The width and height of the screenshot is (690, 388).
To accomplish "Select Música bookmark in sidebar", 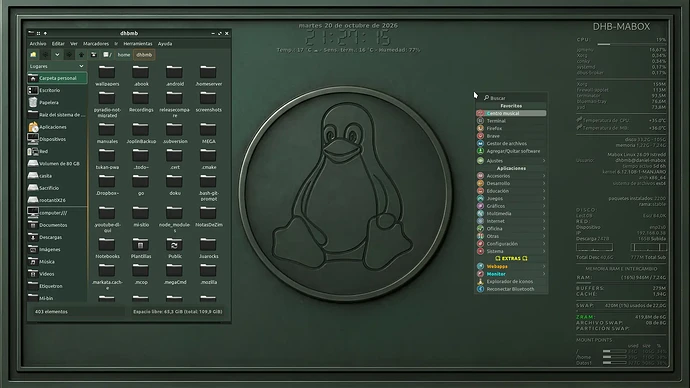I will [x=57, y=262].
